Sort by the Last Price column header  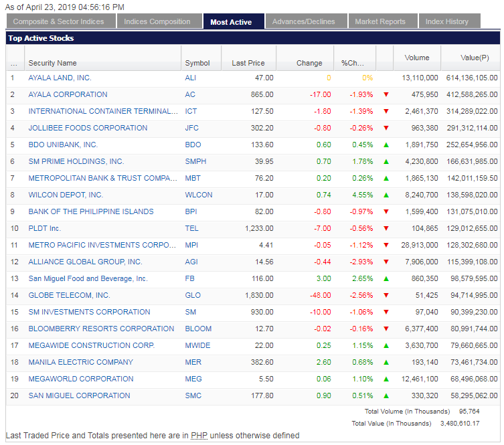[248, 63]
